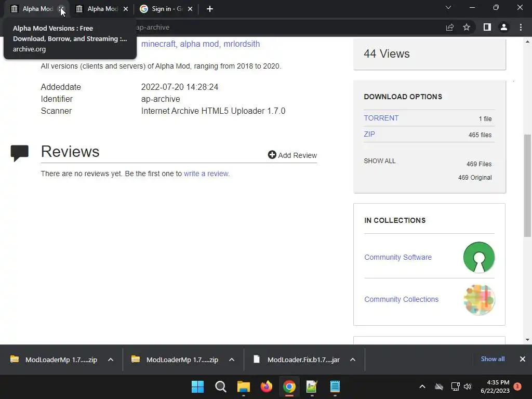Open notifications badge showing 3
Screen dimensions: 532x399
pyautogui.click(x=517, y=386)
